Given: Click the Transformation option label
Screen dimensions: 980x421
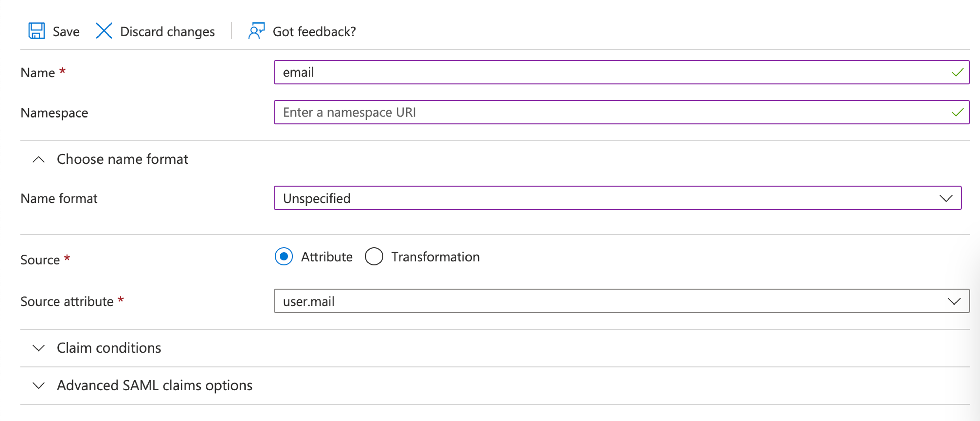Looking at the screenshot, I should coord(435,257).
